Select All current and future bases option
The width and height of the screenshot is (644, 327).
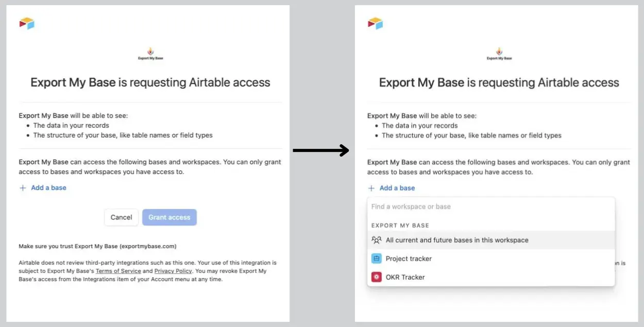tap(457, 240)
